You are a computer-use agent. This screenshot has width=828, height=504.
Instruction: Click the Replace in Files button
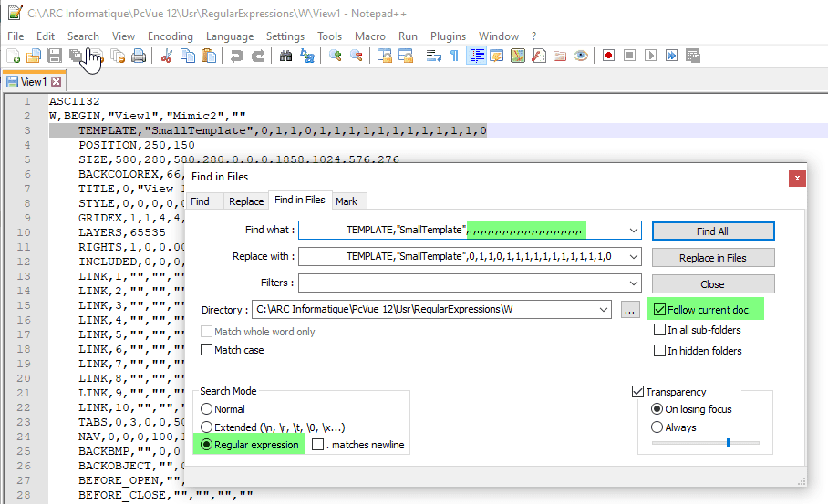pyautogui.click(x=713, y=258)
